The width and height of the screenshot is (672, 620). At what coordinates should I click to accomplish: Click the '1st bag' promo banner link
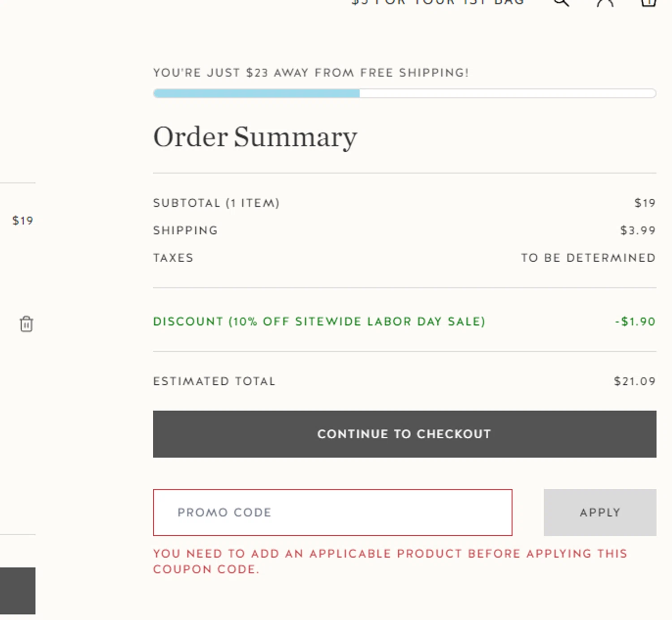pyautogui.click(x=438, y=2)
